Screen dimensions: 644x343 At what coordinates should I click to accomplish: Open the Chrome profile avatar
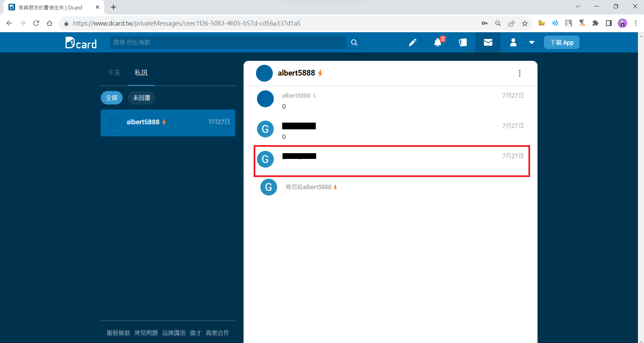pos(622,23)
